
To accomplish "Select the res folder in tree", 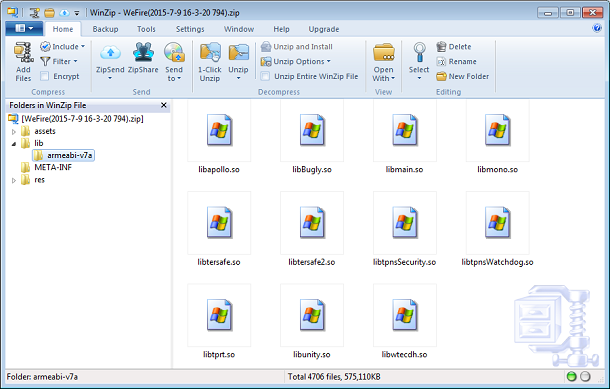I will click(33, 180).
